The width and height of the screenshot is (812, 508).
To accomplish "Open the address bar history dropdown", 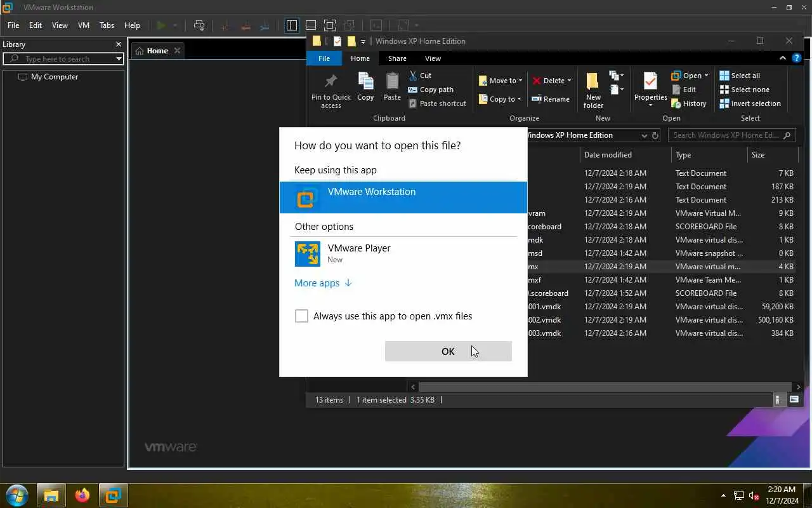I will (644, 135).
